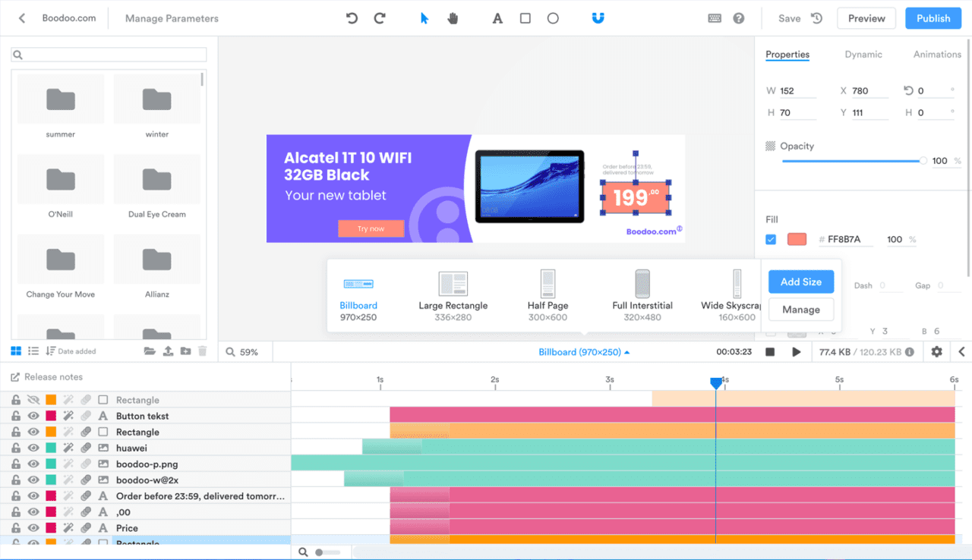Click the Publish button
Viewport: 972px width, 560px height.
click(x=933, y=17)
